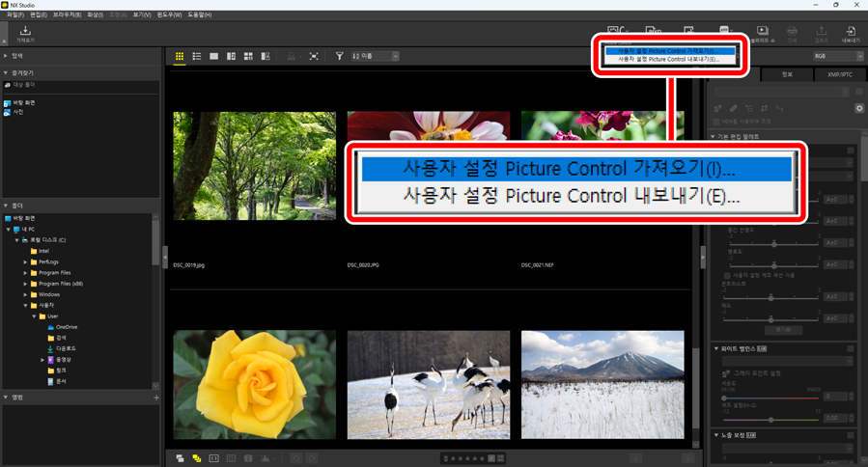Toggle the white balance section checkbox
Screen dimensions: 868x467
click(x=850, y=348)
